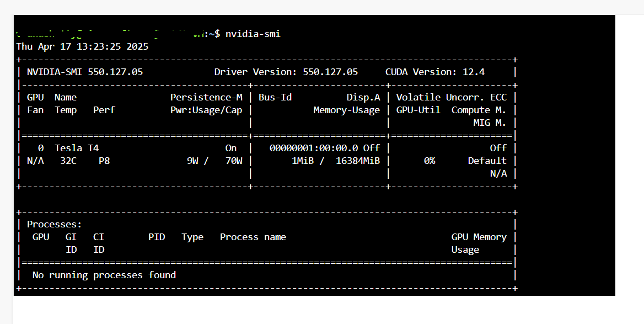644x324 pixels.
Task: Select the timestamp Thu Apr 17 13:23:25 2025
Action: click(x=82, y=46)
